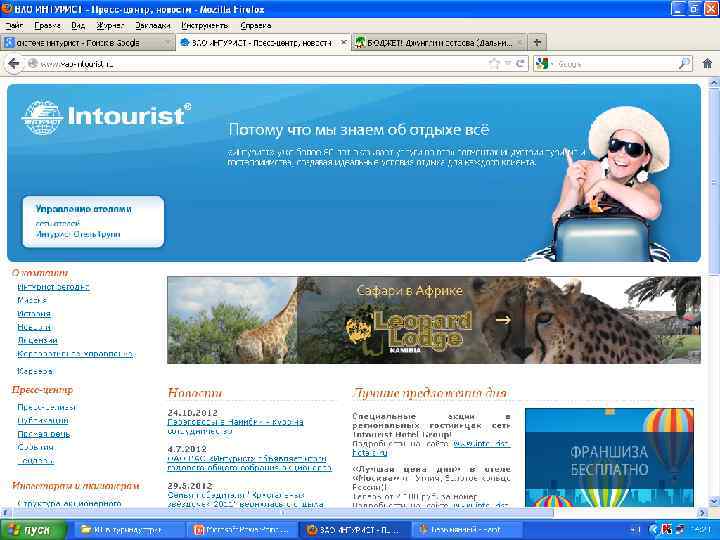Switch to the Google search results tab
Image resolution: width=720 pixels, height=540 pixels.
click(87, 42)
